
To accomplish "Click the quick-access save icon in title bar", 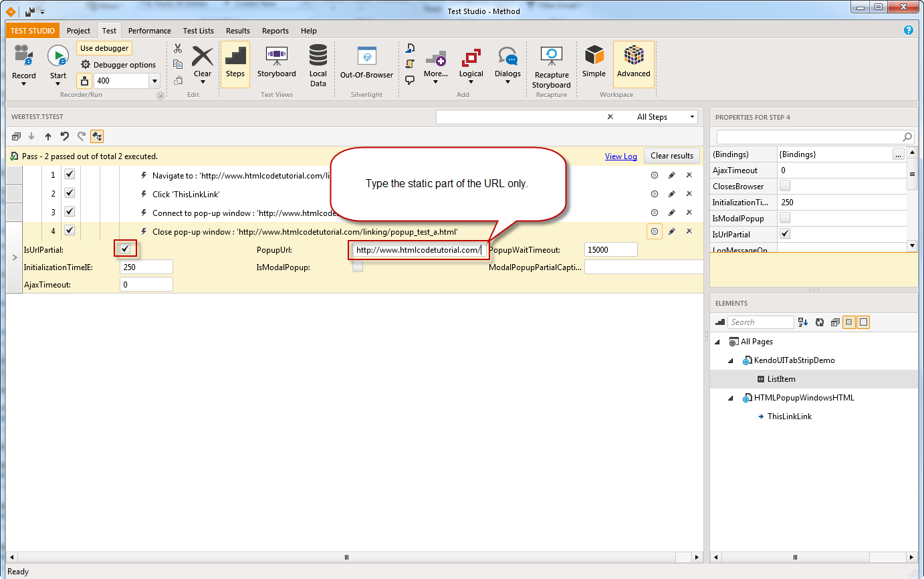I will 30,11.
